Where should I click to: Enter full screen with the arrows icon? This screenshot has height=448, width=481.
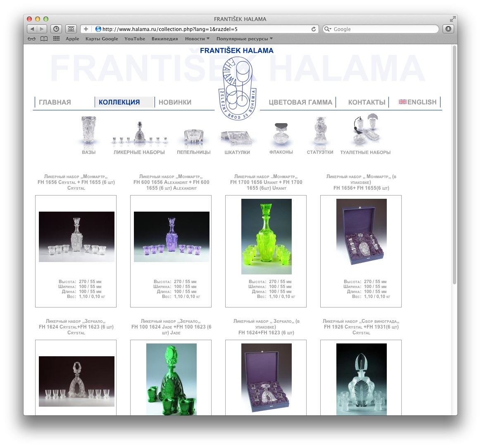(452, 19)
